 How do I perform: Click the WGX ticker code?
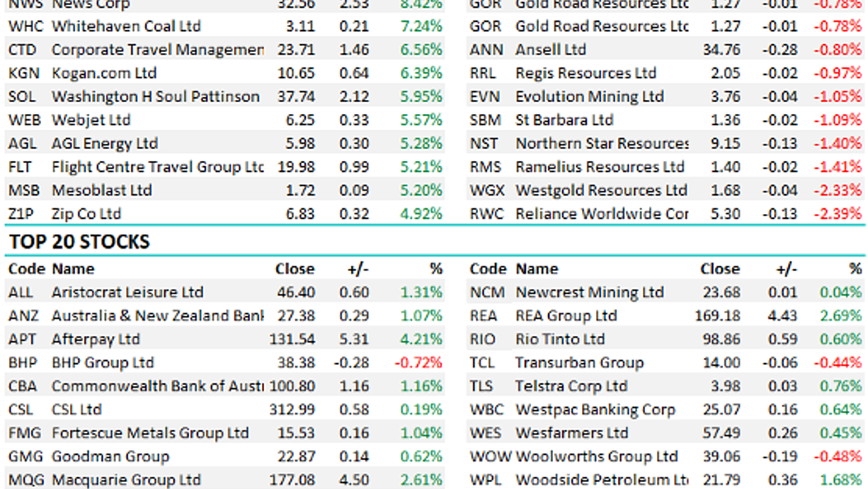pyautogui.click(x=488, y=190)
